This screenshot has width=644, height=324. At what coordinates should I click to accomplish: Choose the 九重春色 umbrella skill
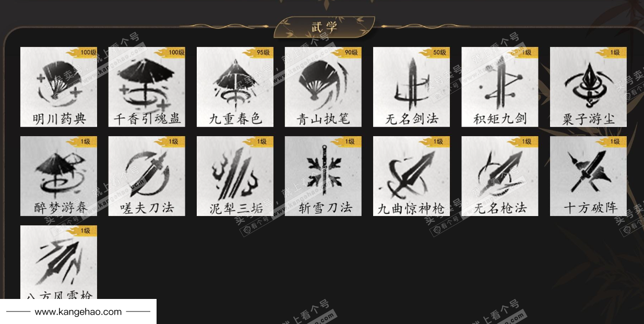pyautogui.click(x=235, y=87)
